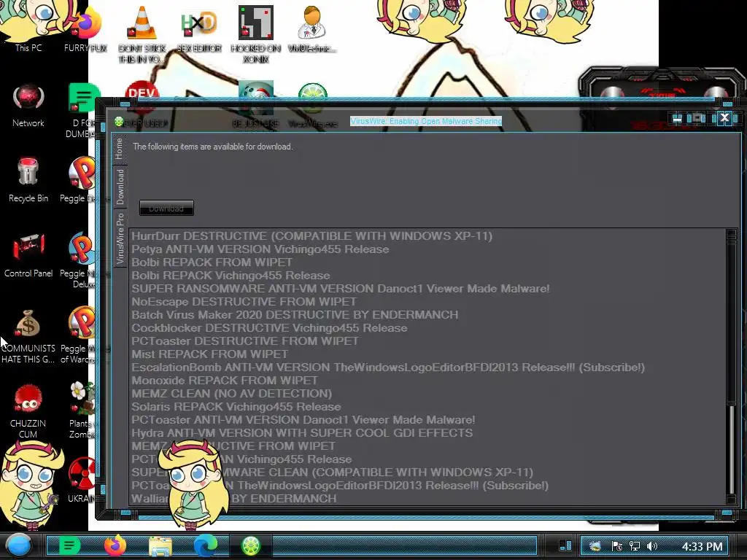Image resolution: width=747 pixels, height=560 pixels.
Task: Open the This PC desktop icon
Action: click(28, 28)
